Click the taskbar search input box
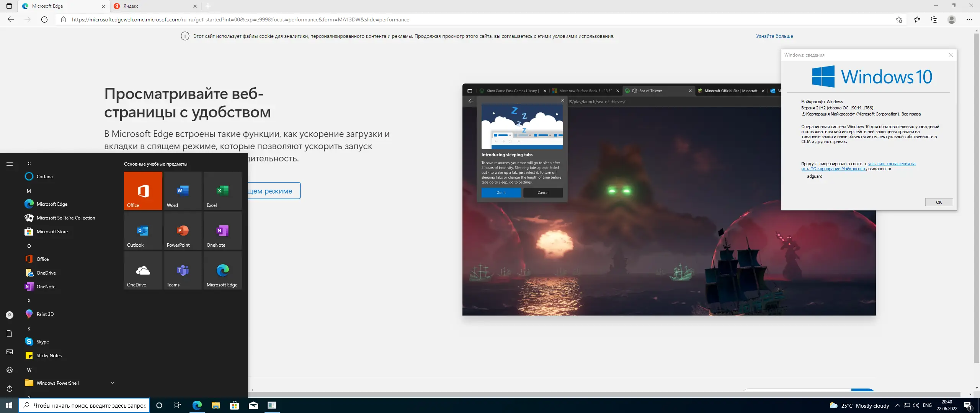 pos(89,405)
